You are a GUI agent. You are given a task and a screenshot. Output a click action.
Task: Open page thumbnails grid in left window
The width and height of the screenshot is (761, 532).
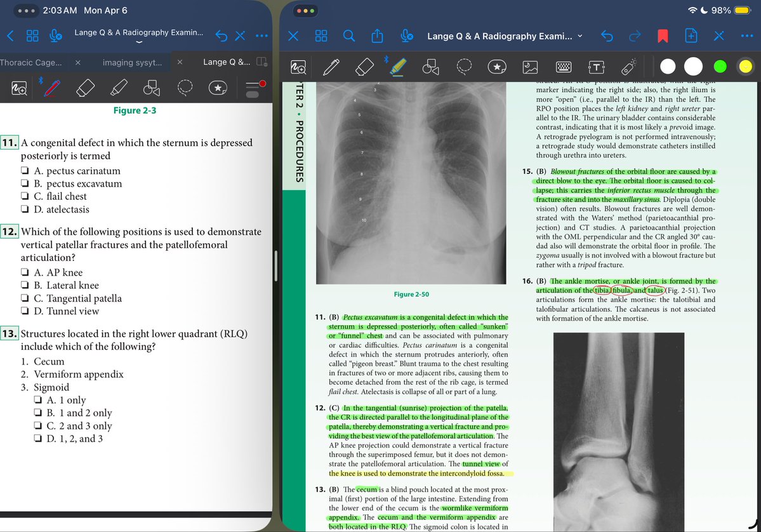(32, 36)
